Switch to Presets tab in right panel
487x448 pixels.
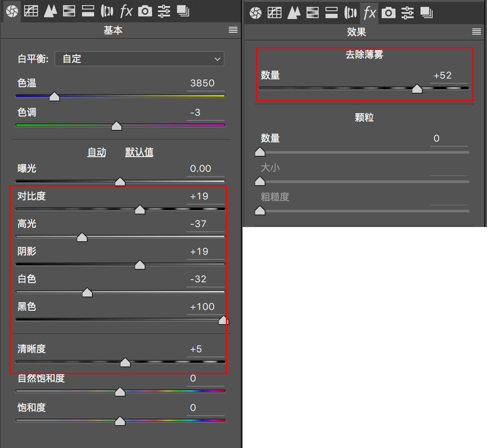[408, 13]
